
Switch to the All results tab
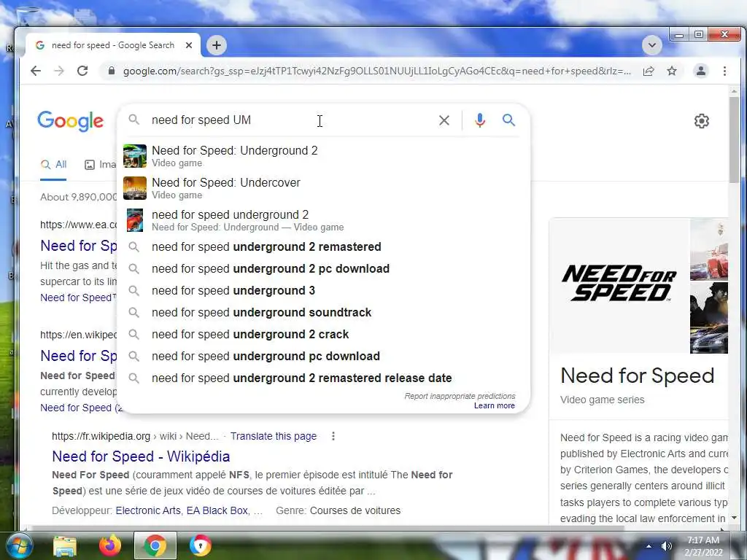[x=54, y=165]
